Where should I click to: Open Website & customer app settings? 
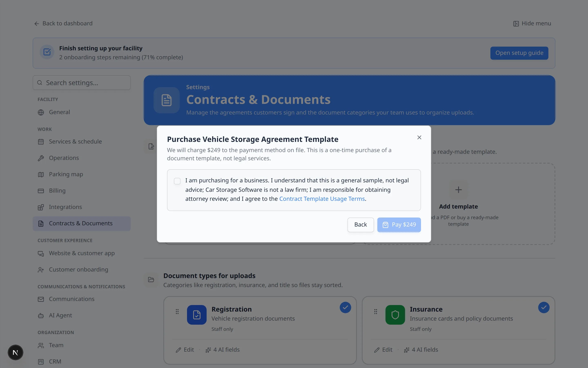pyautogui.click(x=82, y=253)
